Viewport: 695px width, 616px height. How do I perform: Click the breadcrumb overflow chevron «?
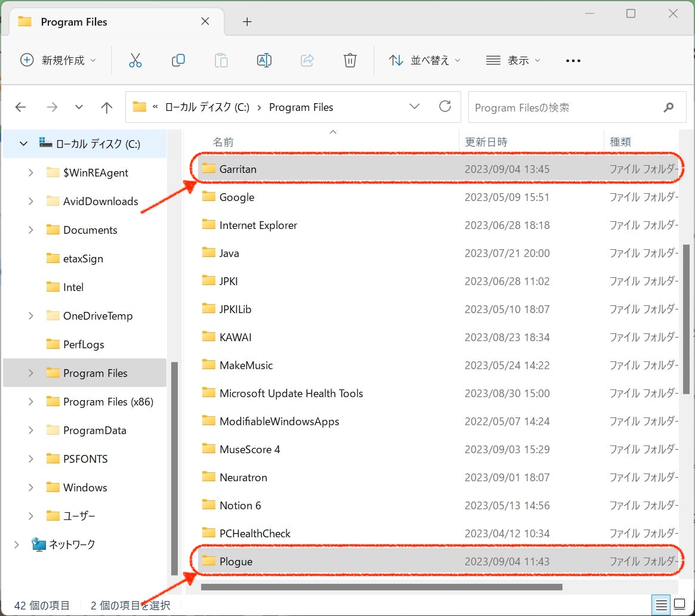(x=155, y=107)
